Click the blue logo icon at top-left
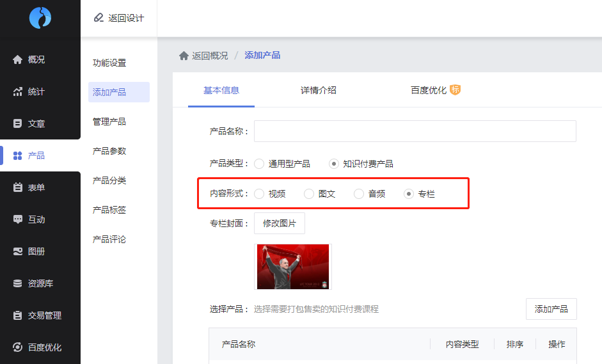Screen dimensions: 602x364 pos(40,18)
